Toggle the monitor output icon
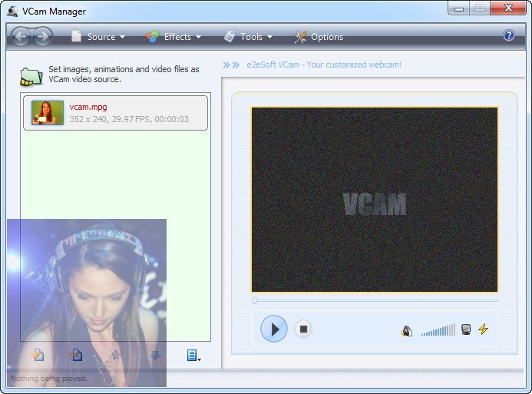Screen dimensions: 532x394 click(x=466, y=329)
